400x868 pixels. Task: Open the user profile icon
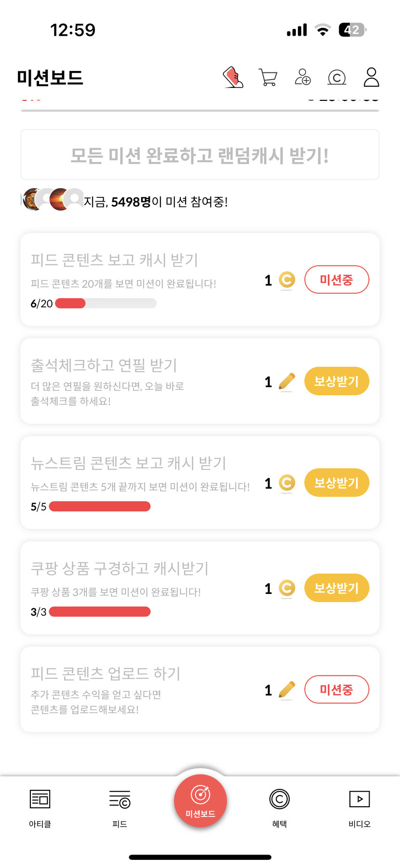371,77
